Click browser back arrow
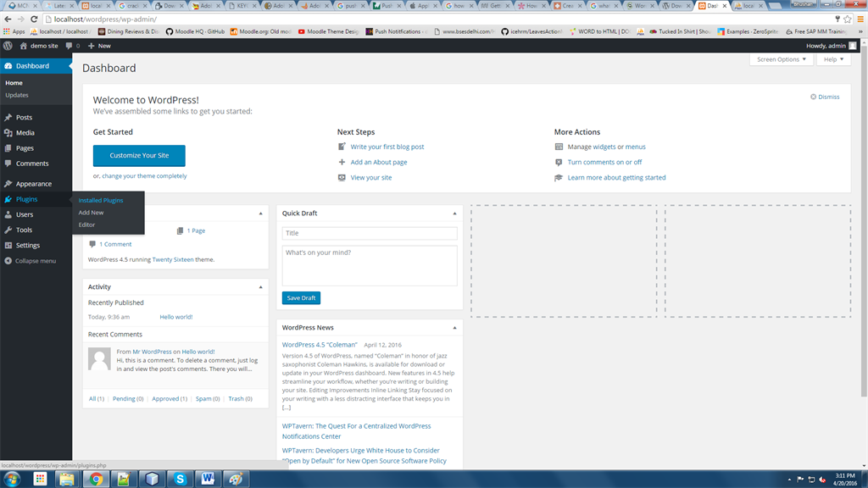 (8, 19)
